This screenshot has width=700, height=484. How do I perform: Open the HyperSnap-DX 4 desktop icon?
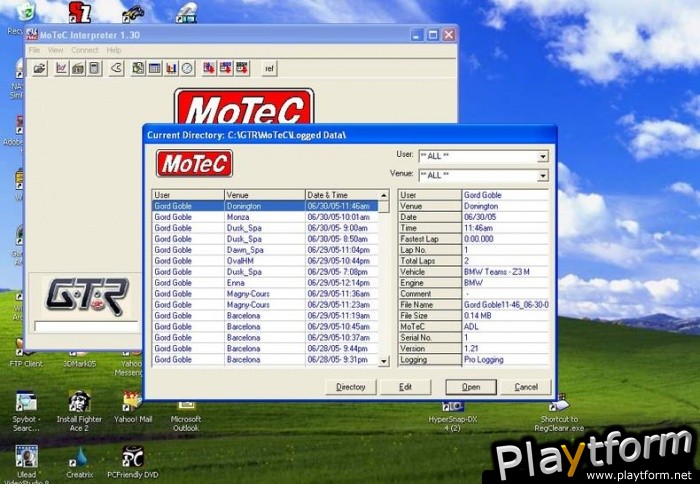click(453, 416)
